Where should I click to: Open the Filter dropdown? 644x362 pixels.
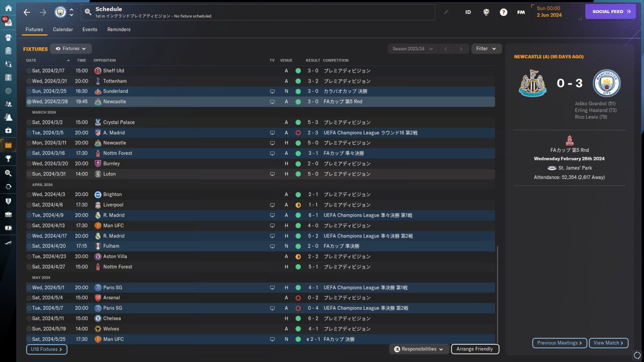coord(487,49)
